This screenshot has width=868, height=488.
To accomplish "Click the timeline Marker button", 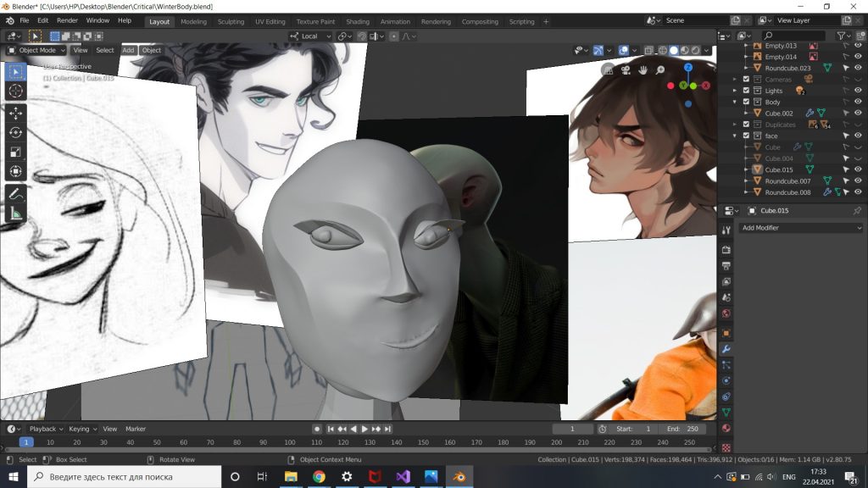I will tap(136, 429).
